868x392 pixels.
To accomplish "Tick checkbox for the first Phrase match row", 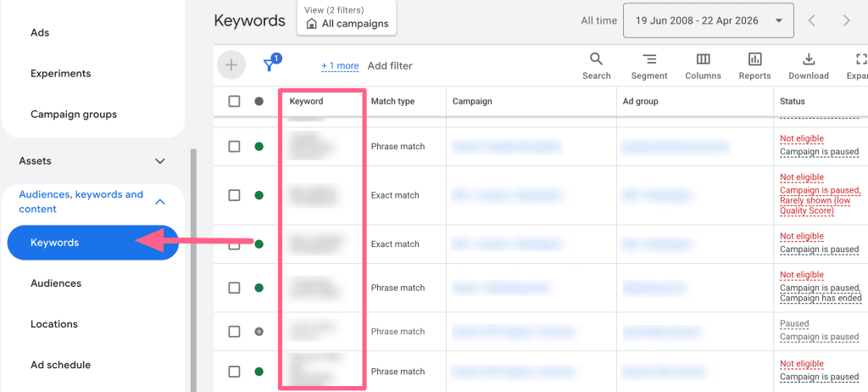I will [x=234, y=147].
